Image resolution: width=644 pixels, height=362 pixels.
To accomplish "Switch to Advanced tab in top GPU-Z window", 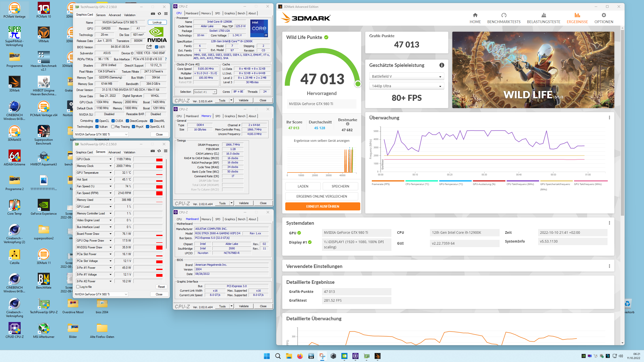I will [115, 15].
